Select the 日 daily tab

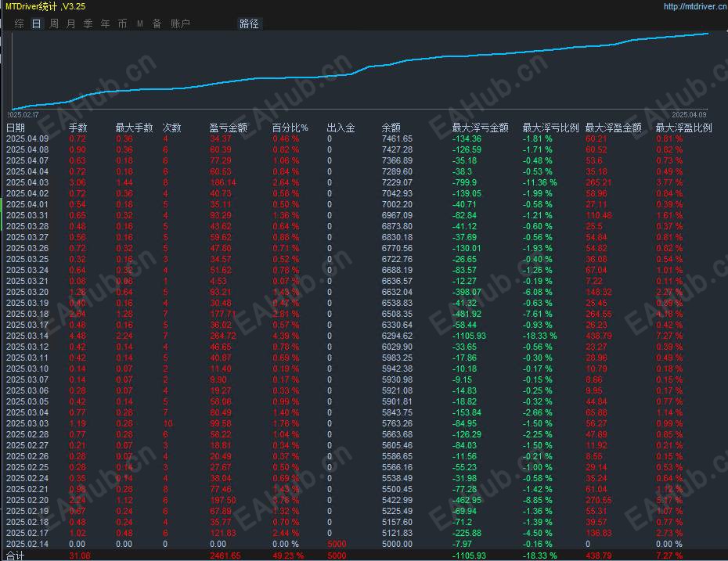36,23
